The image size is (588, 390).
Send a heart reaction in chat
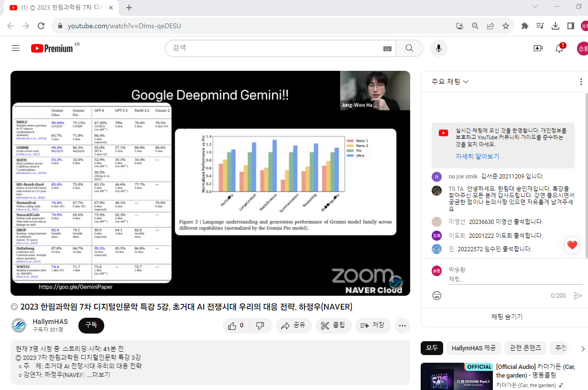point(572,245)
